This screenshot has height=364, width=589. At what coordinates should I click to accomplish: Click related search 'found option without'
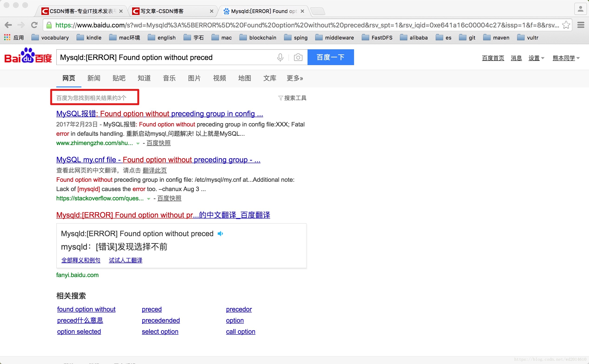pyautogui.click(x=86, y=309)
